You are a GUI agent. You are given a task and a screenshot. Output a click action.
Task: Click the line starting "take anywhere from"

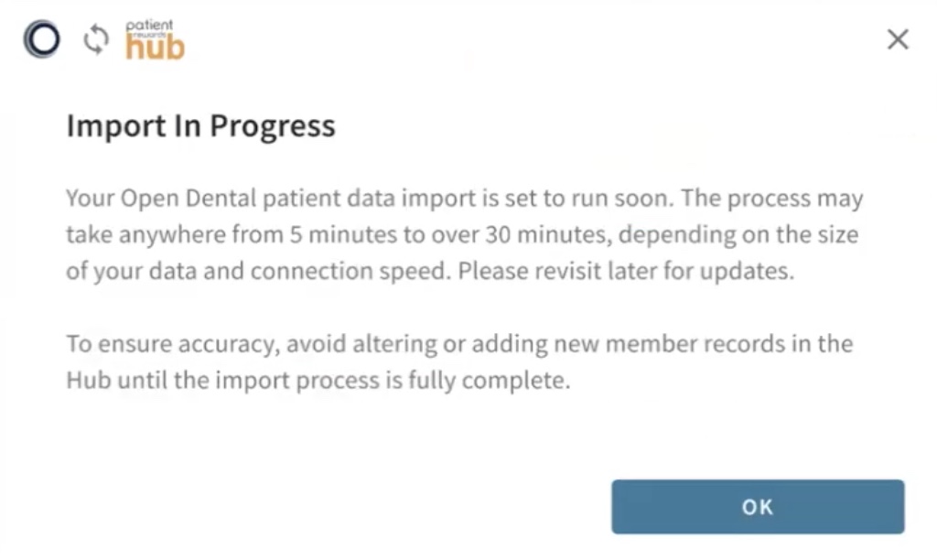pos(462,235)
